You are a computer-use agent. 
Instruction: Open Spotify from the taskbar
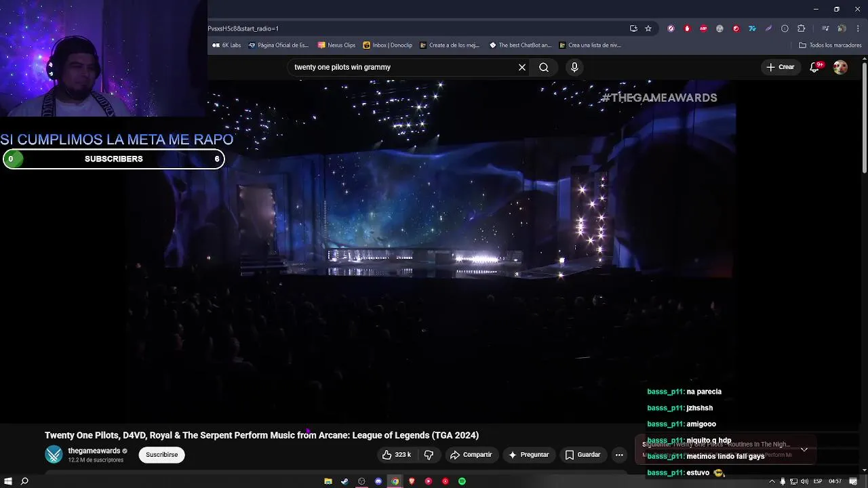coord(462,481)
